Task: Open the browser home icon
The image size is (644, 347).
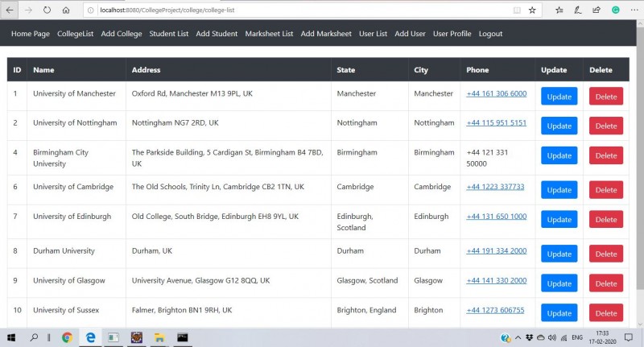Action: [66, 10]
